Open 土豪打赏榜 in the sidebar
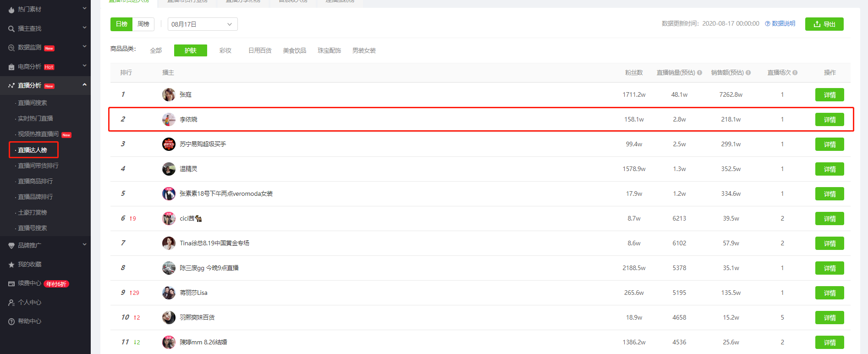The height and width of the screenshot is (354, 868). pyautogui.click(x=33, y=212)
